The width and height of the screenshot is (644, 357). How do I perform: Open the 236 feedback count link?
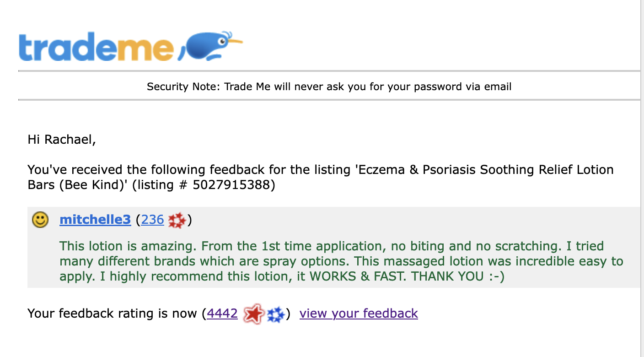(152, 220)
